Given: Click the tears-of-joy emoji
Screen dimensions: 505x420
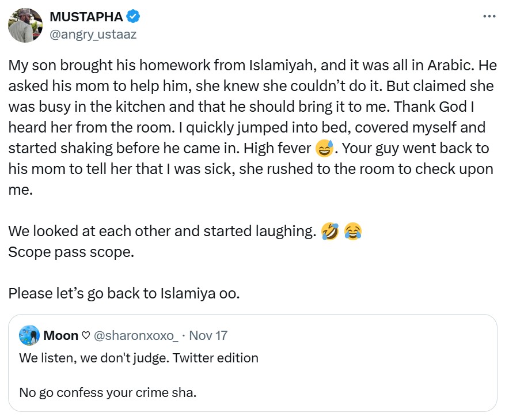Looking at the screenshot, I should coord(352,232).
